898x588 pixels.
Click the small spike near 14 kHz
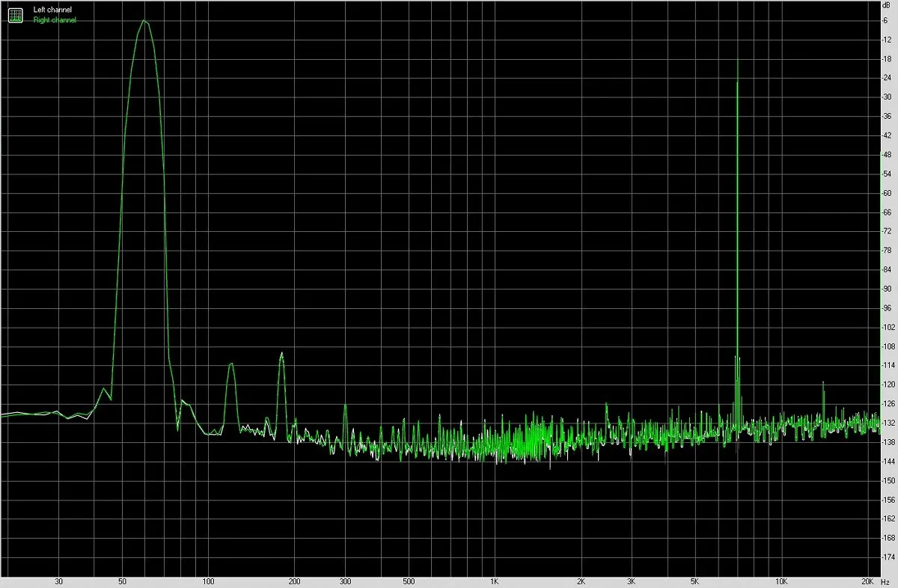[x=823, y=385]
